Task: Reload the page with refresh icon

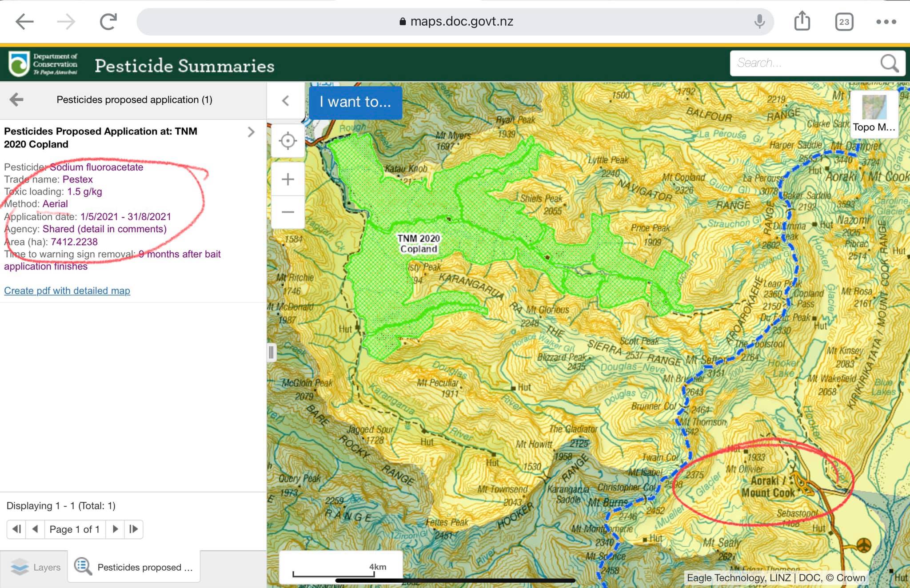Action: coord(108,21)
